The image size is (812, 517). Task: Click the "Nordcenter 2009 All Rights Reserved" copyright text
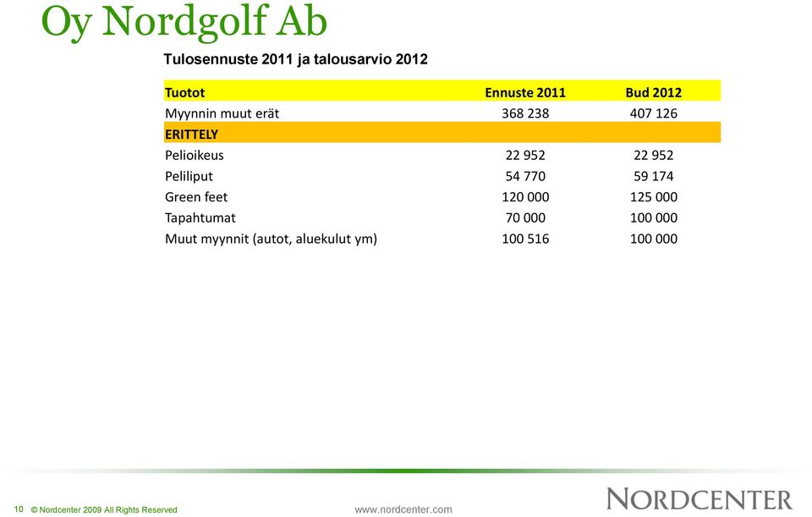point(104,509)
